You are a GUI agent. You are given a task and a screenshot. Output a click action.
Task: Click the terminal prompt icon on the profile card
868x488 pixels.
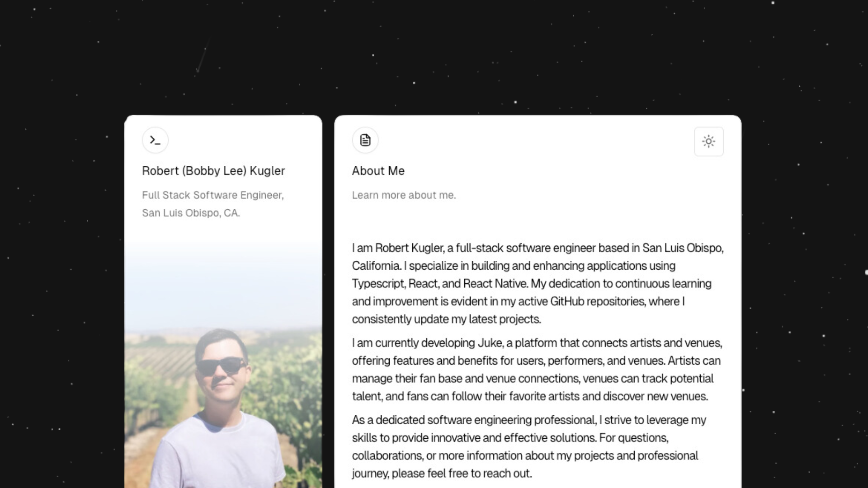pos(155,140)
